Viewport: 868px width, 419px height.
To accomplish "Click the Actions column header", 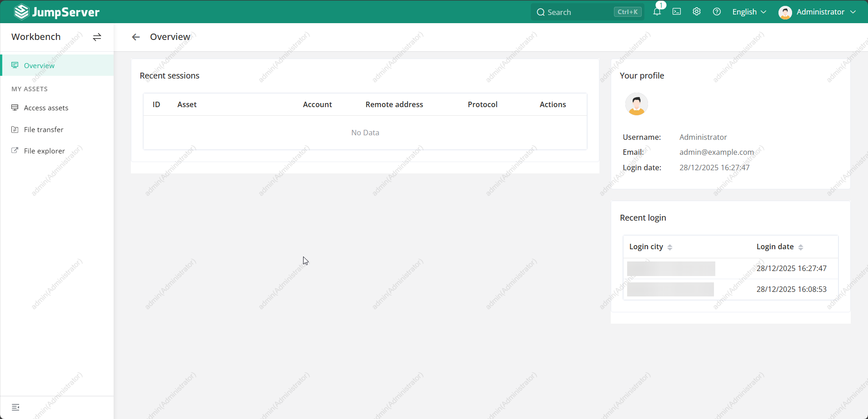I will 553,104.
